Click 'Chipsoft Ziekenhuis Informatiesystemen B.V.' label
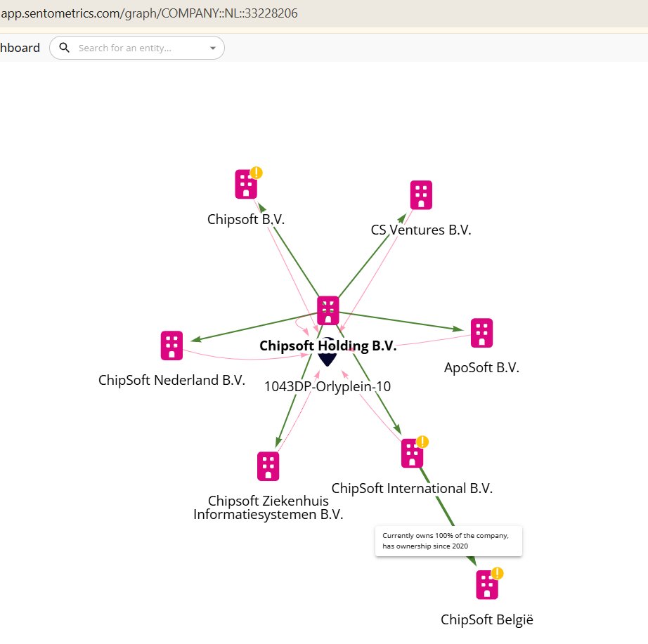 click(x=268, y=508)
